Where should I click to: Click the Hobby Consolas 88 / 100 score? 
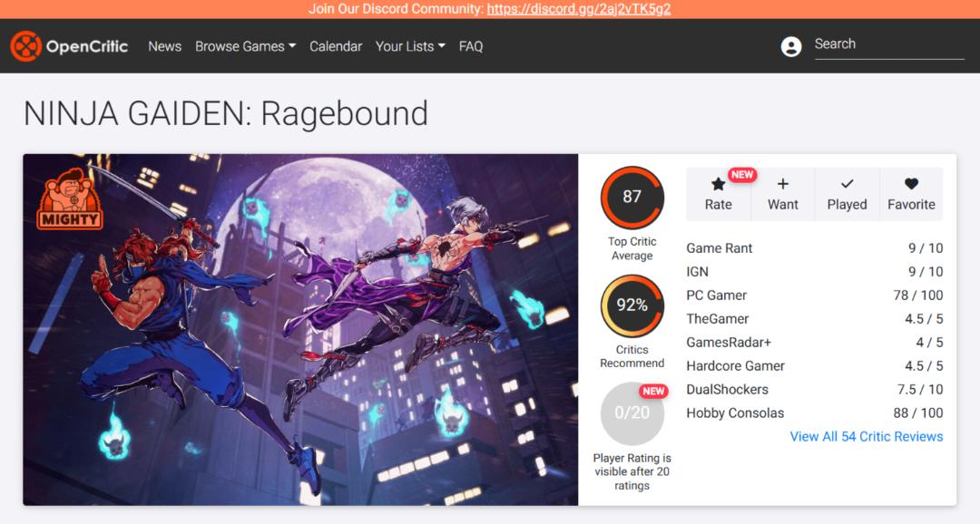pos(918,412)
